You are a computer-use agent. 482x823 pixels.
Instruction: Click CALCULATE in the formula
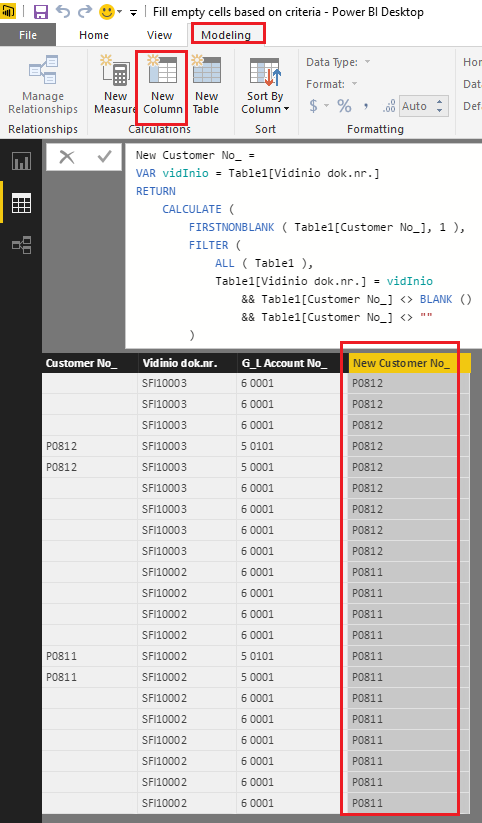tap(192, 209)
